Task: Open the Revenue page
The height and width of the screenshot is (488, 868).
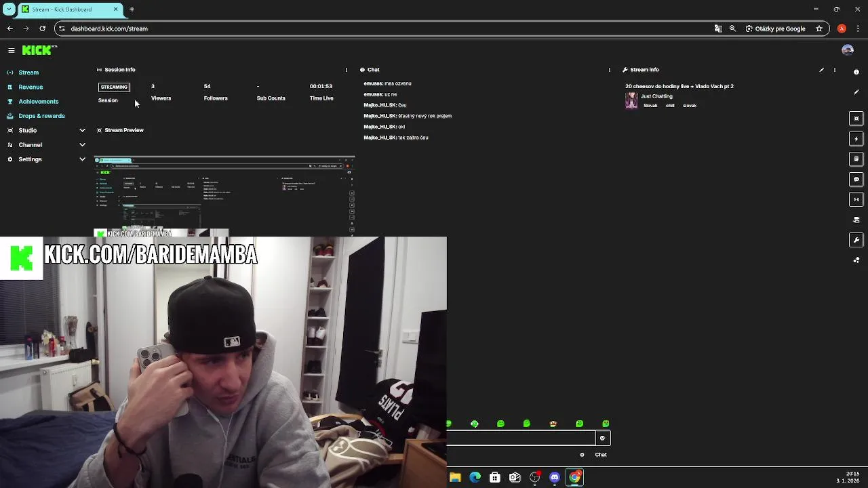Action: coord(31,87)
